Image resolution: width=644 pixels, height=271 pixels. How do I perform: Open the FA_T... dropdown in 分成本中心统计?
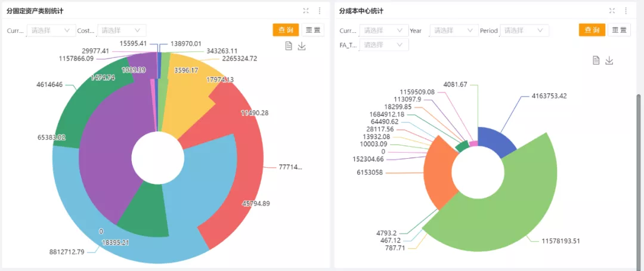(x=384, y=45)
